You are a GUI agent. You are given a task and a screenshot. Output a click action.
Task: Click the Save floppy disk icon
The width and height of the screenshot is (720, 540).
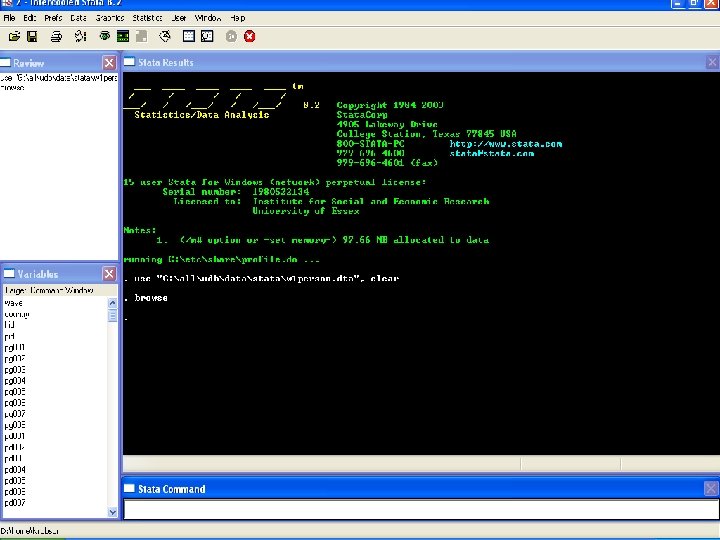[32, 36]
